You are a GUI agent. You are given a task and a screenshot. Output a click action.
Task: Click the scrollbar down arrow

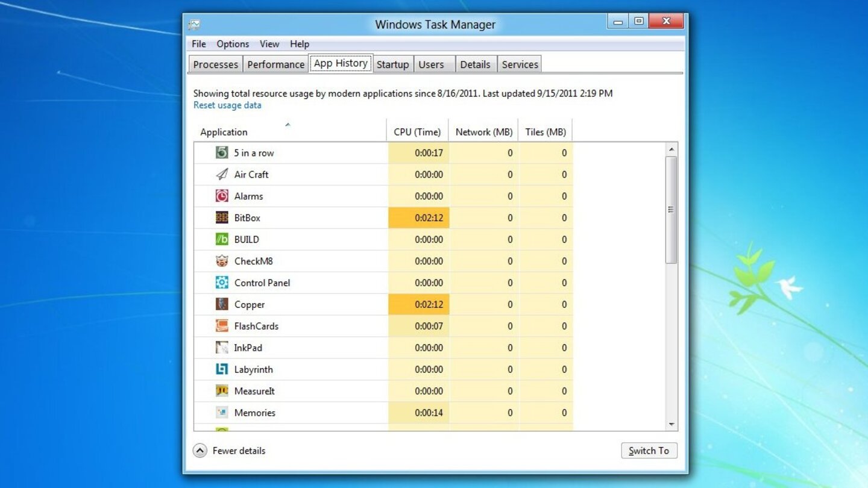coord(671,424)
